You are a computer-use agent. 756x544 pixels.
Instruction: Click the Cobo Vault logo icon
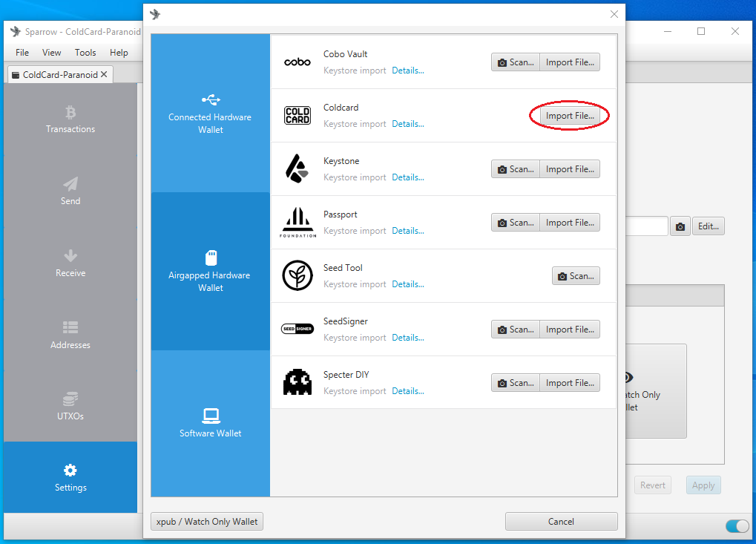coord(298,62)
